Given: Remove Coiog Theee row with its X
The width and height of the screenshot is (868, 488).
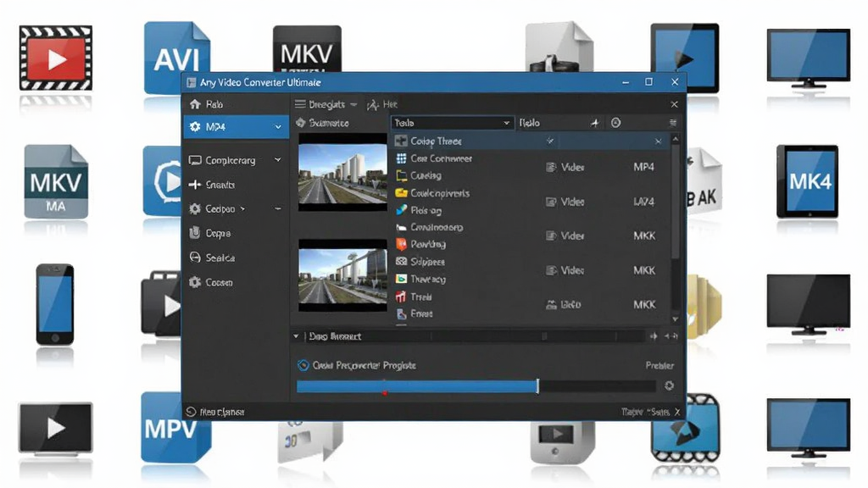Looking at the screenshot, I should click(658, 141).
